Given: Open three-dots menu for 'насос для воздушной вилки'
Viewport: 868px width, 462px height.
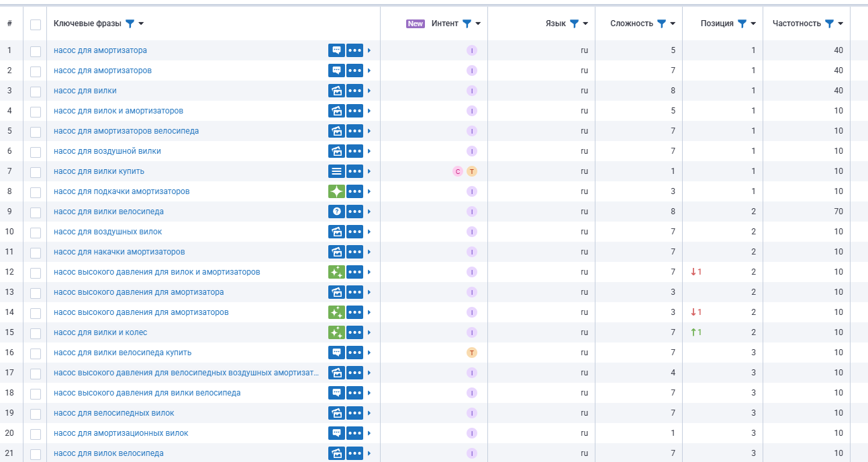Looking at the screenshot, I should pyautogui.click(x=355, y=151).
